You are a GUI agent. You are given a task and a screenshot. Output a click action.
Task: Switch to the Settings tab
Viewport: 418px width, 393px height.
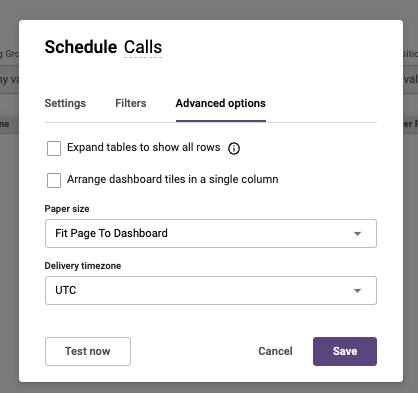(x=65, y=103)
